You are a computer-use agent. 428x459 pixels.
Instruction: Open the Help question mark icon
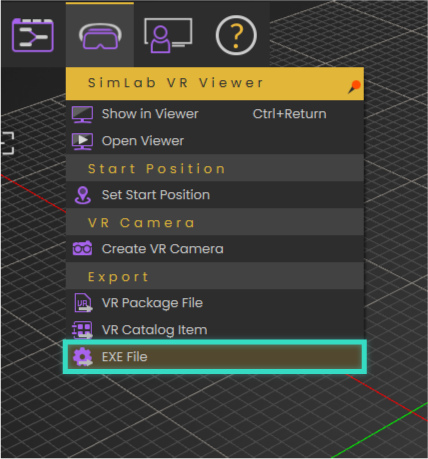tap(236, 35)
